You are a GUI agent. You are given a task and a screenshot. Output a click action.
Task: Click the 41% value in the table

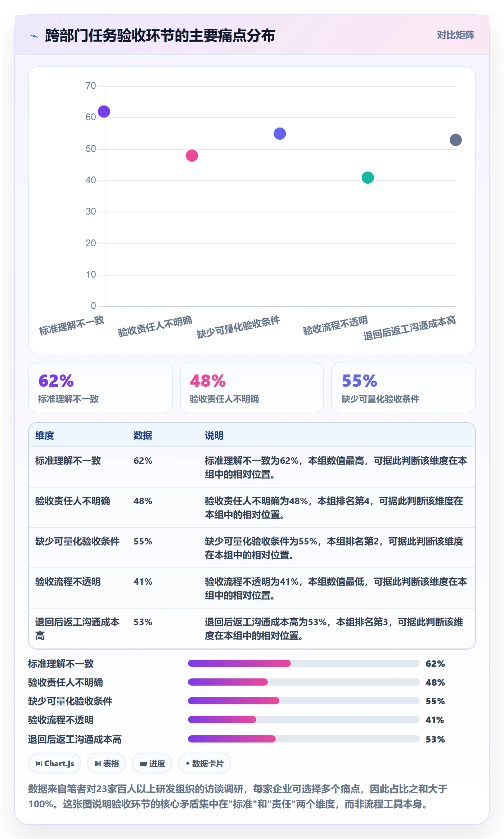point(143,582)
